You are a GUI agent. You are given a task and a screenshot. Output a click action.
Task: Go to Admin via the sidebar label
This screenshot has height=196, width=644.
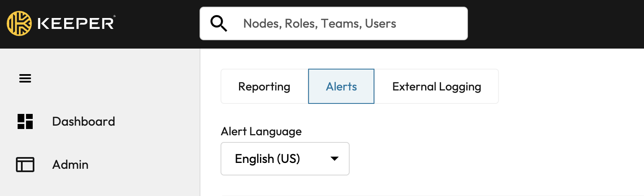coord(70,165)
